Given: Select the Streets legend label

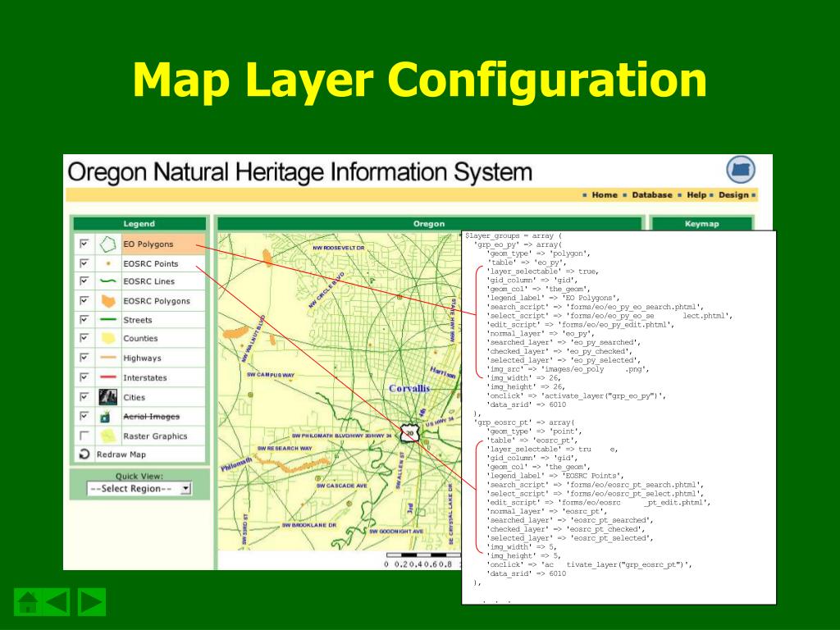Looking at the screenshot, I should pyautogui.click(x=138, y=320).
